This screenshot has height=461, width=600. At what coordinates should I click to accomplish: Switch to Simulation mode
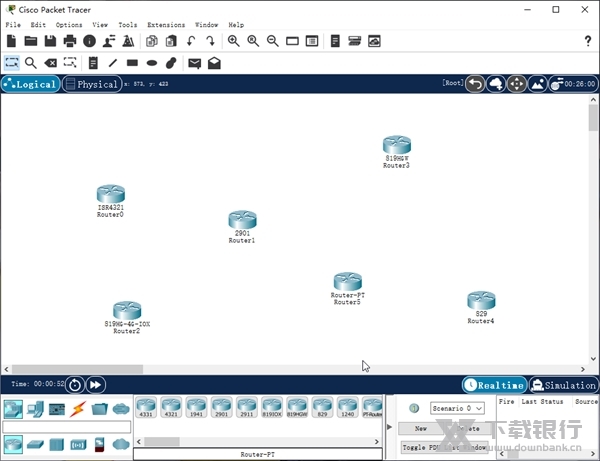click(x=563, y=385)
